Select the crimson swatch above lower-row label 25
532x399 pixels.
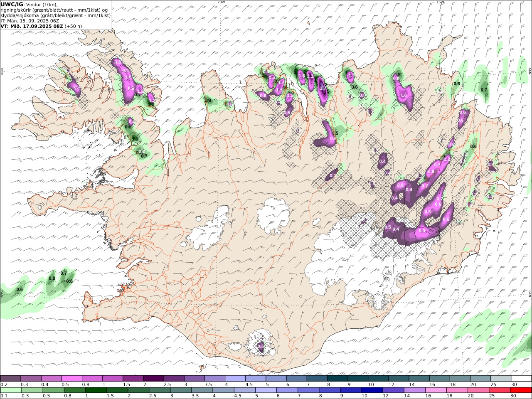[499, 390]
